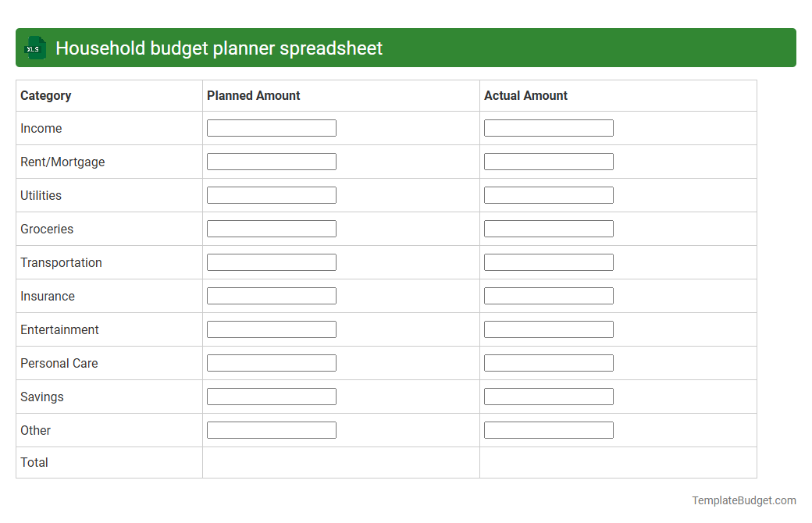Select the Insurance planned amount box

(271, 295)
